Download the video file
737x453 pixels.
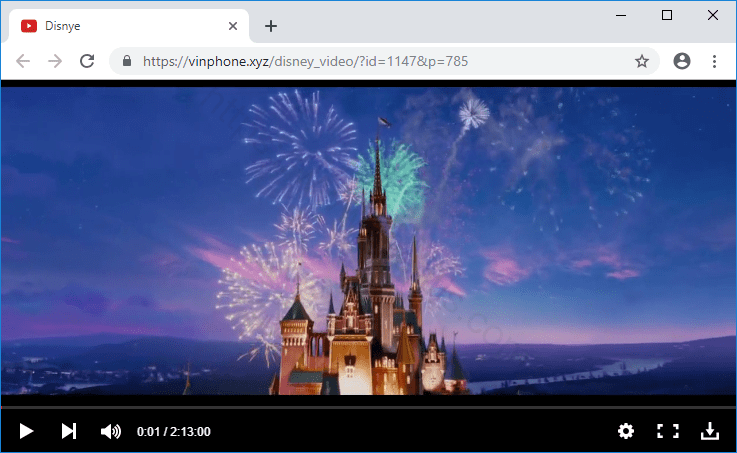(x=709, y=431)
